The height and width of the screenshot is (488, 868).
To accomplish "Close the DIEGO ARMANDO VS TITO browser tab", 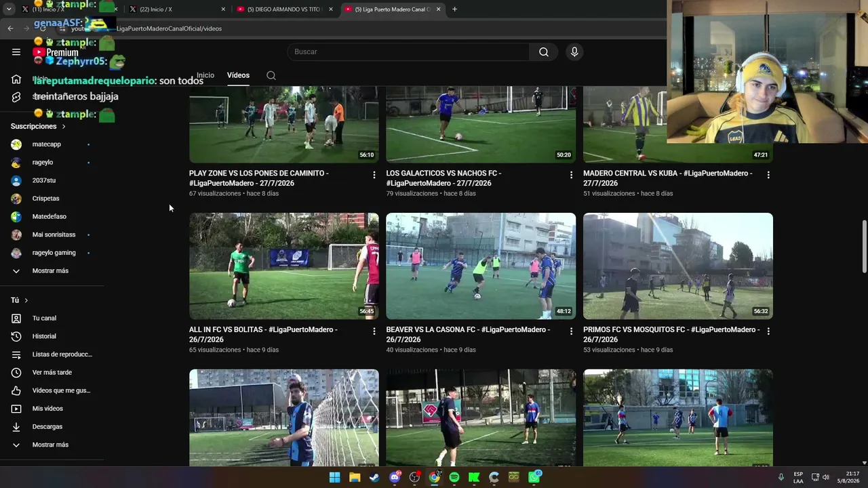I will tap(330, 9).
